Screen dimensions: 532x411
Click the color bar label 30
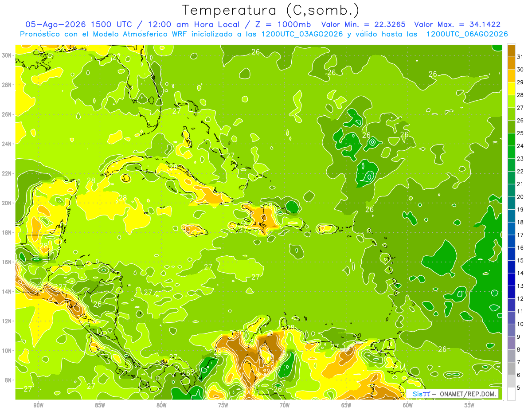[x=520, y=70]
